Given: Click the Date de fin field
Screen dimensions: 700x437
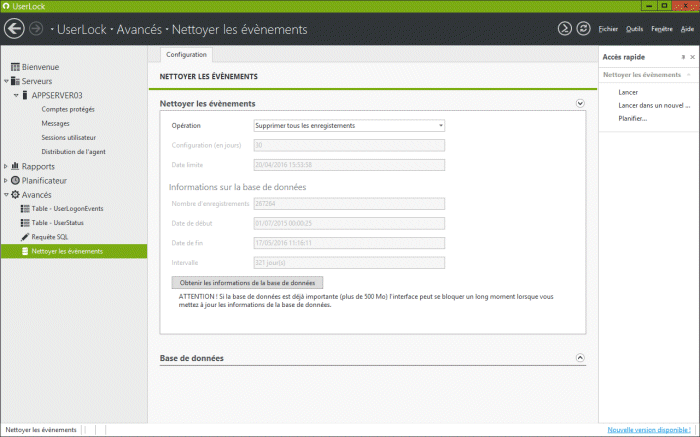Looking at the screenshot, I should click(349, 243).
